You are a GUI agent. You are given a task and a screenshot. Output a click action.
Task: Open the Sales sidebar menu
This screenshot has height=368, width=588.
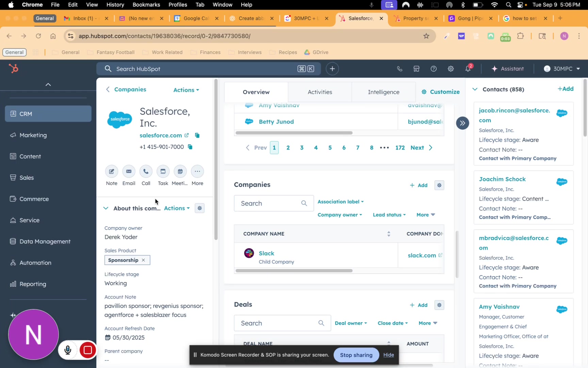(x=48, y=178)
